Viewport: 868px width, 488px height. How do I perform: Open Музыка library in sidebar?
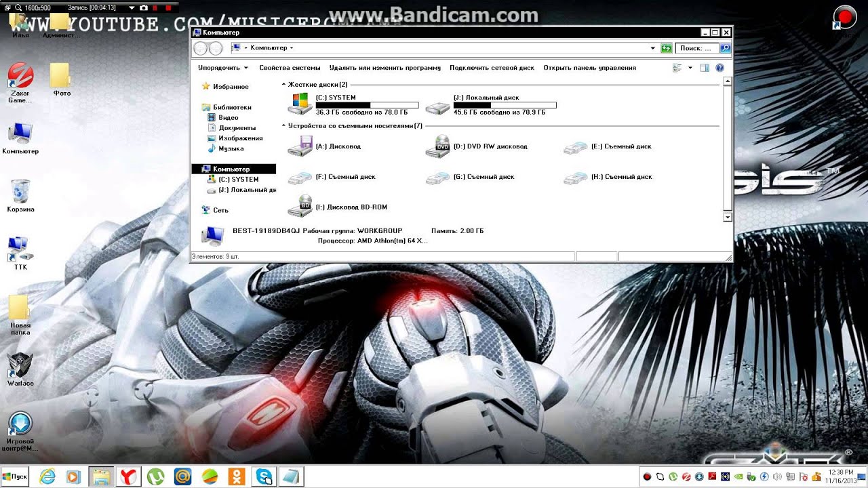[x=231, y=148]
